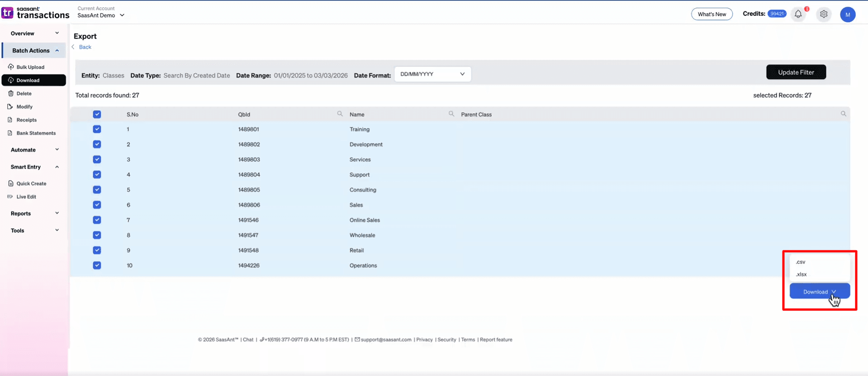868x376 pixels.
Task: Click the Back link
Action: 85,47
